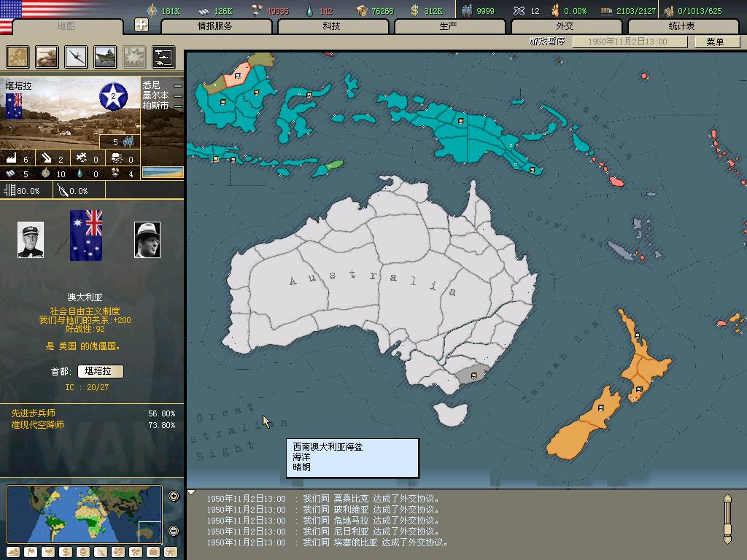747x560 pixels.
Task: Open the 科技 technology tab
Action: click(x=332, y=26)
